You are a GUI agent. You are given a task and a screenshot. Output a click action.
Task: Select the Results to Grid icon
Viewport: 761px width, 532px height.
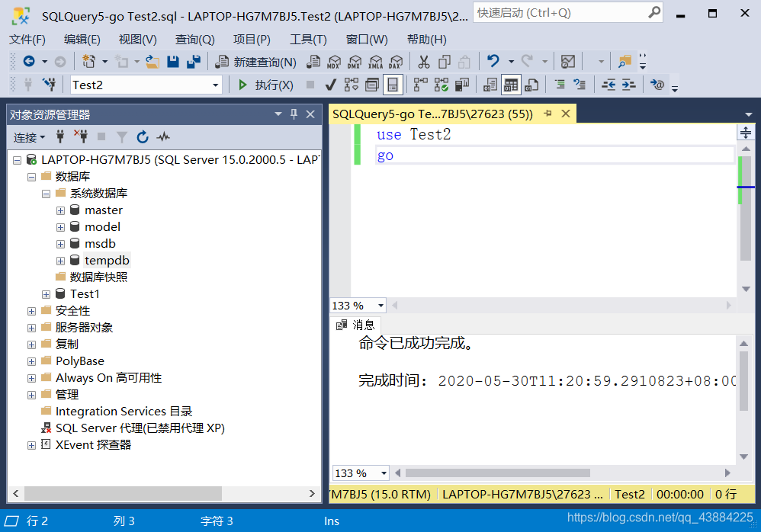[511, 85]
